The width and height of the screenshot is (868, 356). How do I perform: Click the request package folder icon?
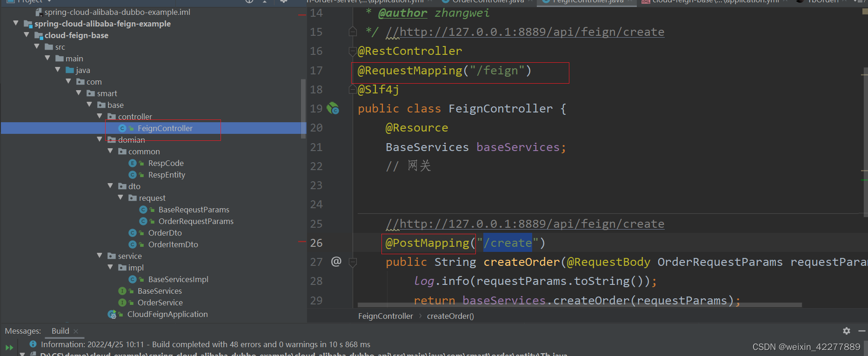[133, 198]
